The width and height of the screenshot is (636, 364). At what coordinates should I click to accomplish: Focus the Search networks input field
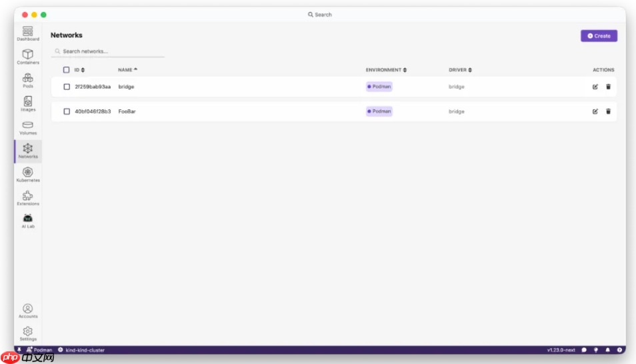pos(108,51)
